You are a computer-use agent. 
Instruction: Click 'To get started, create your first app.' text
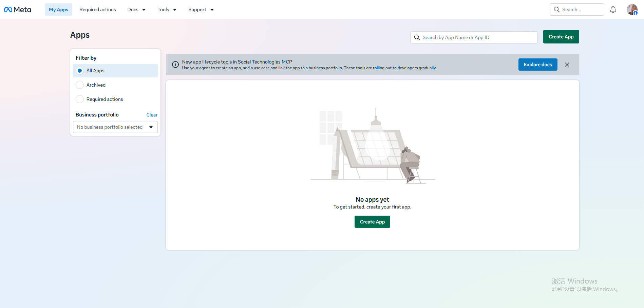[x=372, y=207]
